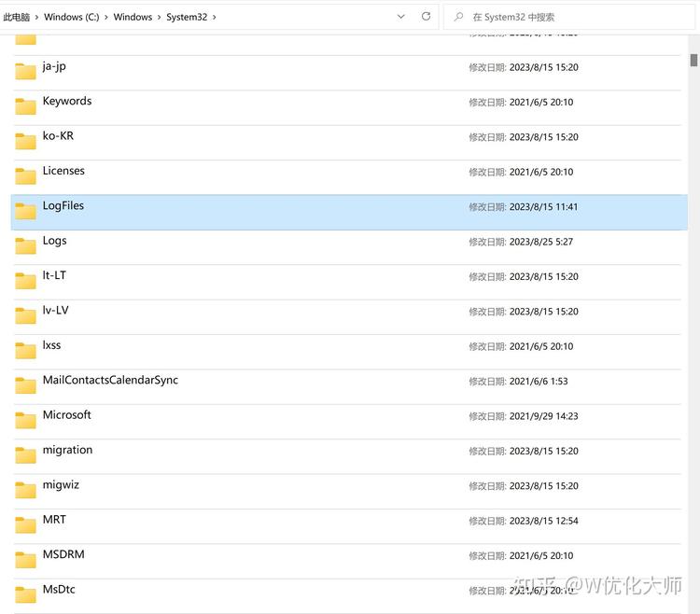Select the Logs folder name

click(54, 241)
